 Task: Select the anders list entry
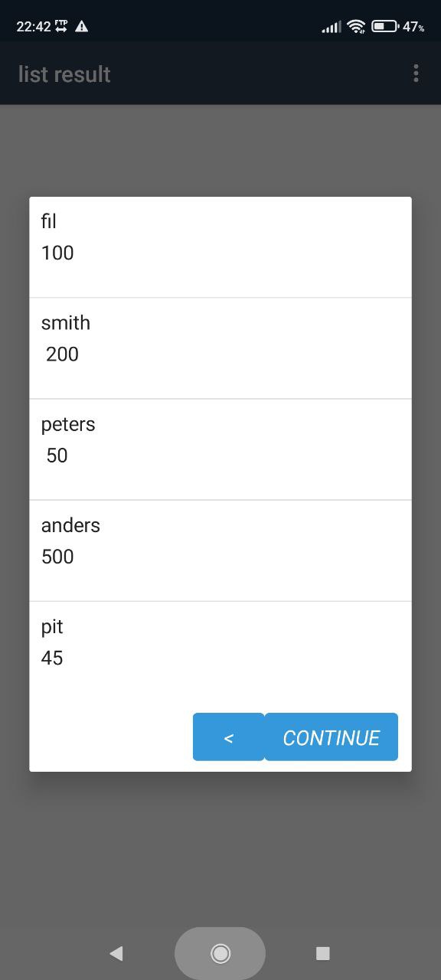click(x=220, y=550)
